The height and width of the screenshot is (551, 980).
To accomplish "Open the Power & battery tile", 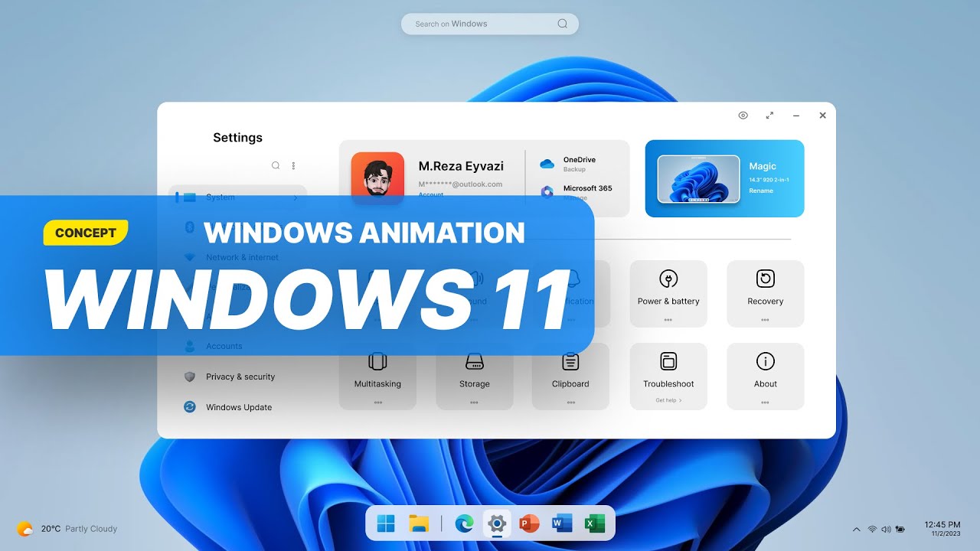I will (668, 294).
